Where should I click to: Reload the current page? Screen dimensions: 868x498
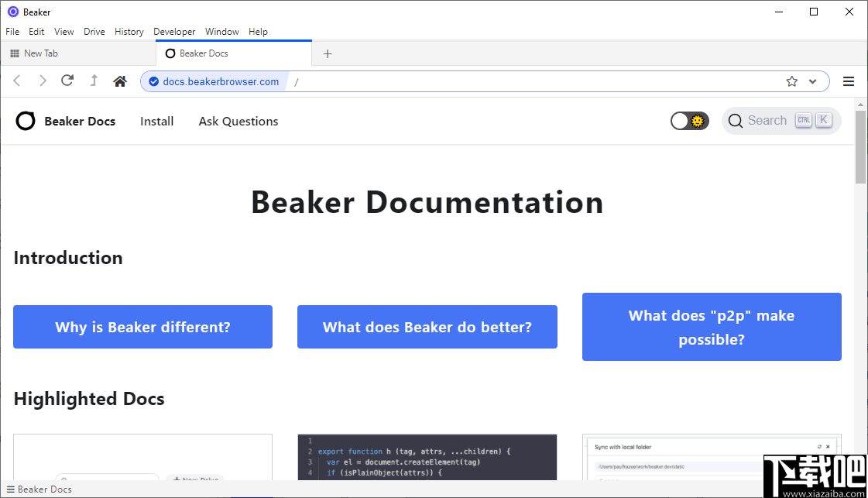coord(67,81)
